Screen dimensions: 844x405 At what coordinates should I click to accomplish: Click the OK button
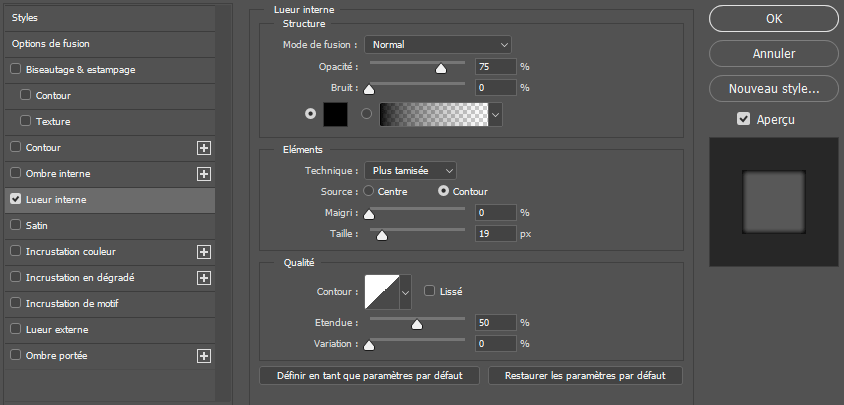(x=773, y=18)
